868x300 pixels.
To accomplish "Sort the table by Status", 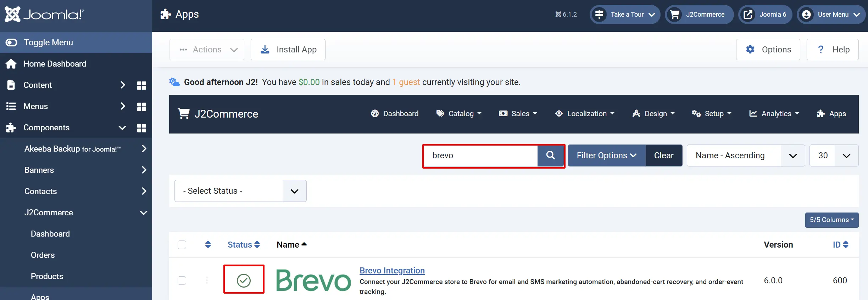I will [244, 245].
